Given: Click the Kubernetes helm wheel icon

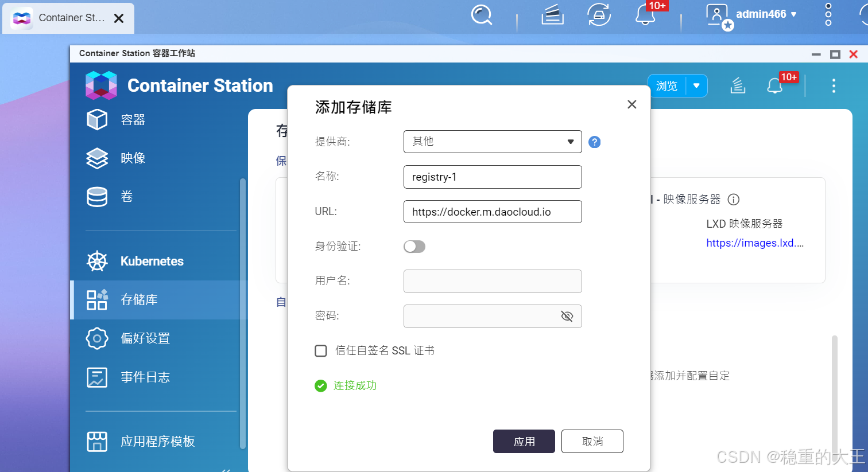Looking at the screenshot, I should point(97,261).
